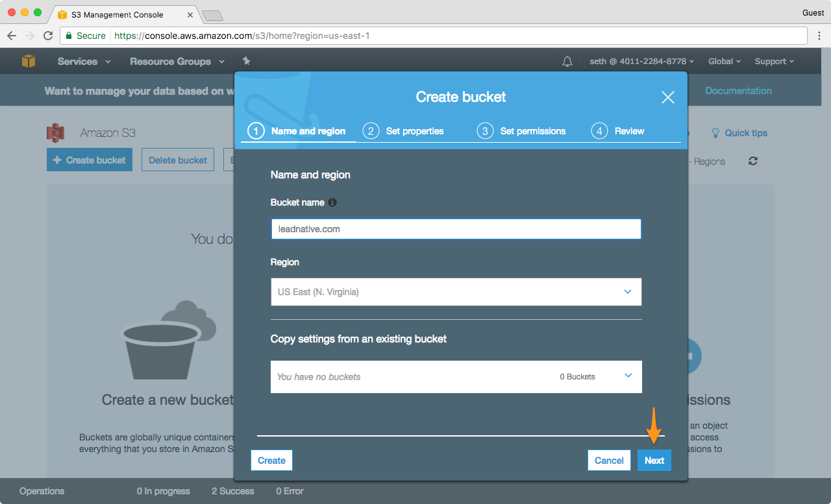
Task: Click the info icon beside Bucket name
Action: click(332, 202)
